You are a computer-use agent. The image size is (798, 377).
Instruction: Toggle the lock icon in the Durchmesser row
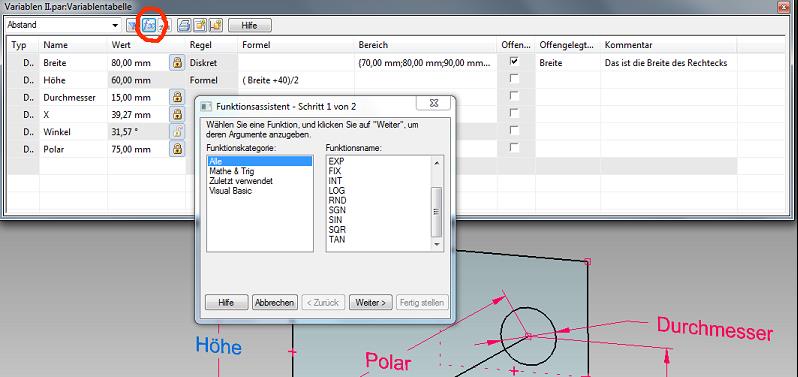coord(177,97)
